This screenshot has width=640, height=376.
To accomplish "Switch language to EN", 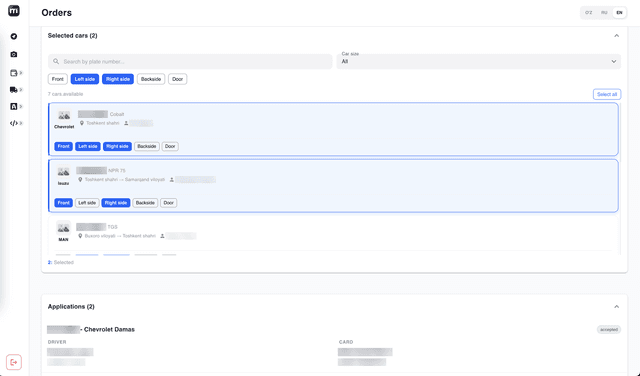I will [x=619, y=13].
